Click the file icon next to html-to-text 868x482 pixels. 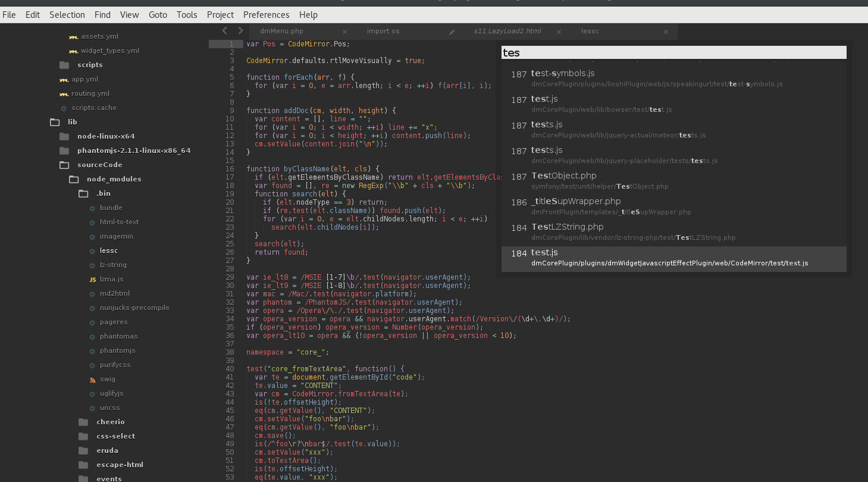tap(92, 223)
